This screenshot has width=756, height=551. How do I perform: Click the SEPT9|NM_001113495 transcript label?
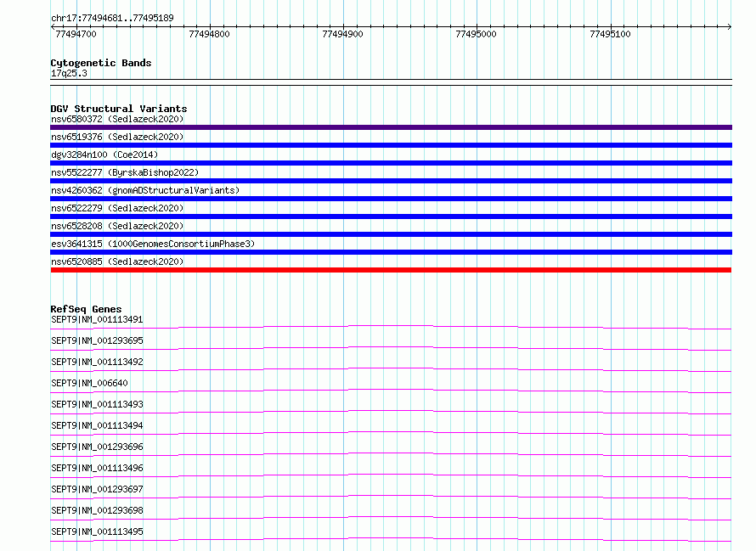point(97,531)
